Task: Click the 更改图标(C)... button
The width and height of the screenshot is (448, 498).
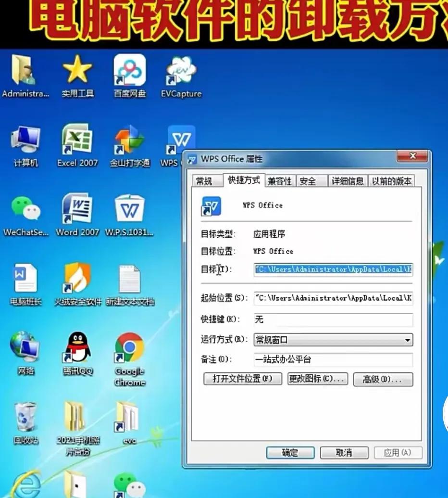Action: 318,379
